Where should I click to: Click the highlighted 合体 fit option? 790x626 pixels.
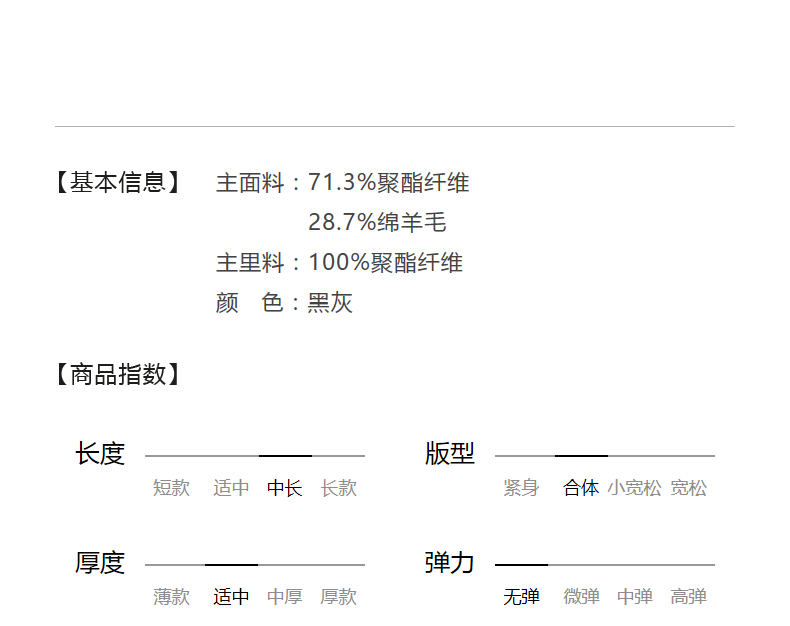pos(581,488)
